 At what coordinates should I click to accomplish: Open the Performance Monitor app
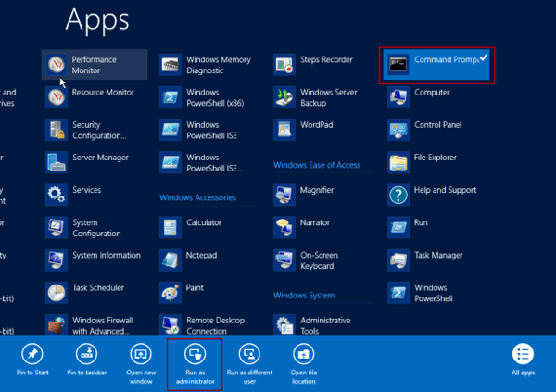click(95, 65)
